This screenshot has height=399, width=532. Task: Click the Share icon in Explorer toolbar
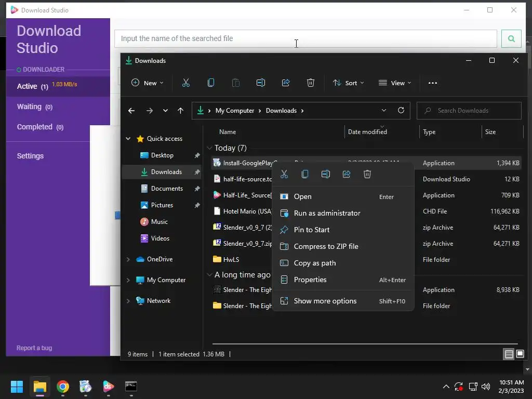coord(286,83)
